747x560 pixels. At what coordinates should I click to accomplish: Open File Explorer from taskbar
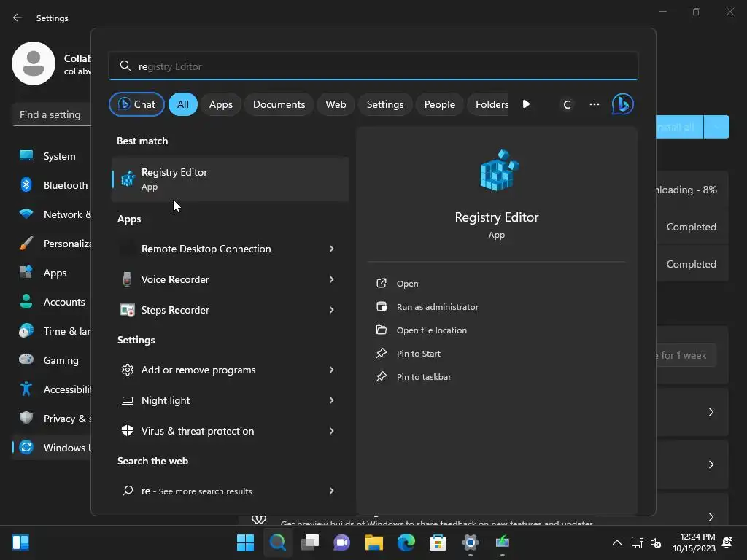374,542
